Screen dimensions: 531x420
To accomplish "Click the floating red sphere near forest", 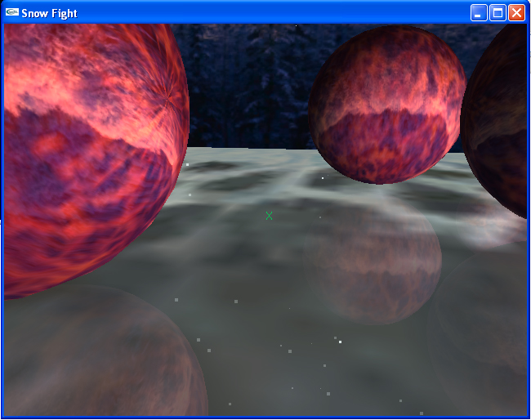I will [x=387, y=105].
